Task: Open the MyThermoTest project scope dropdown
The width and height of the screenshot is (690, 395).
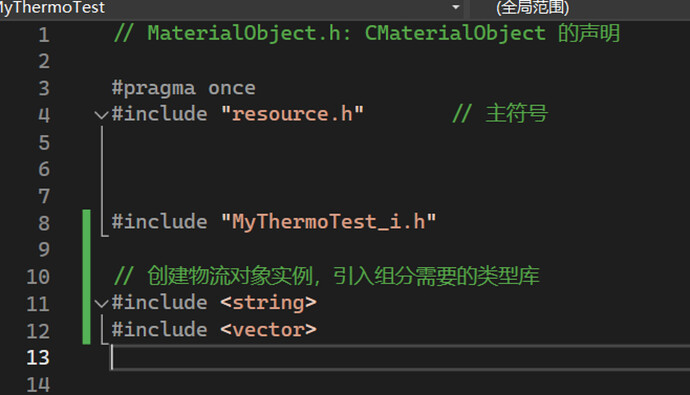Action: pos(231,7)
